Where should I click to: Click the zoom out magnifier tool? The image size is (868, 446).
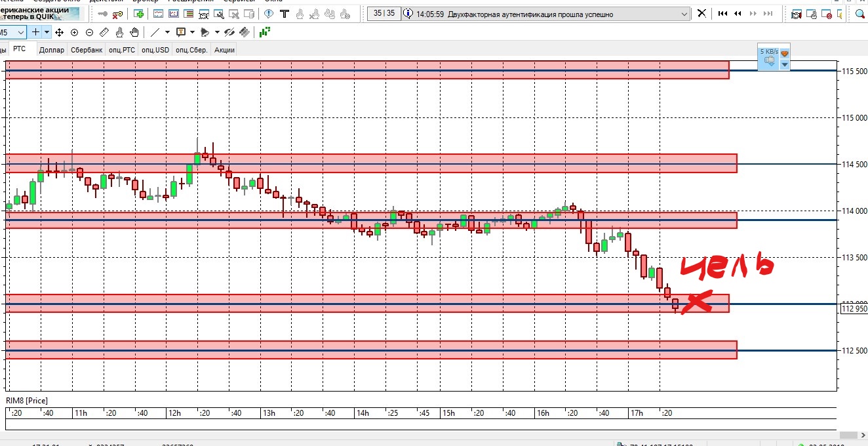[x=89, y=32]
